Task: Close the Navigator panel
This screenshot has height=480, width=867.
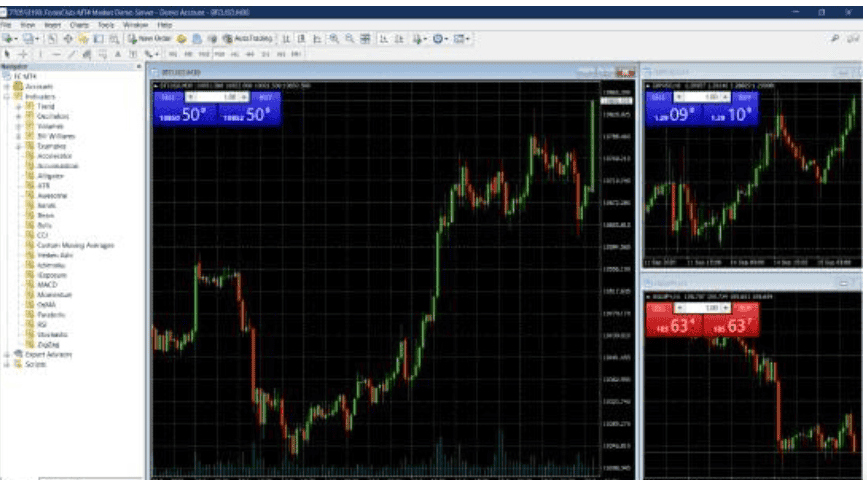Action: [139, 67]
